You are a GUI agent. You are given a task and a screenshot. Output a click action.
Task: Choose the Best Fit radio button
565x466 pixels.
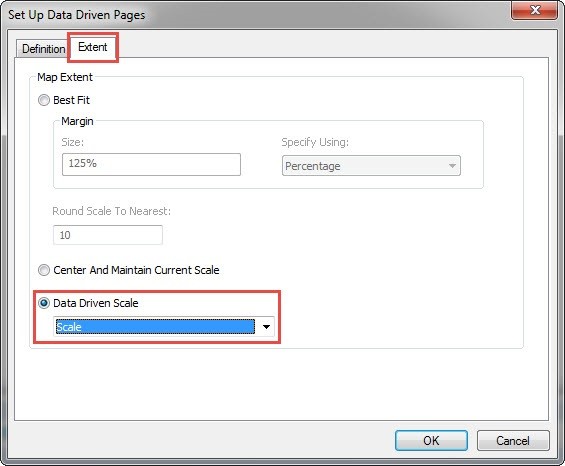tap(44, 100)
